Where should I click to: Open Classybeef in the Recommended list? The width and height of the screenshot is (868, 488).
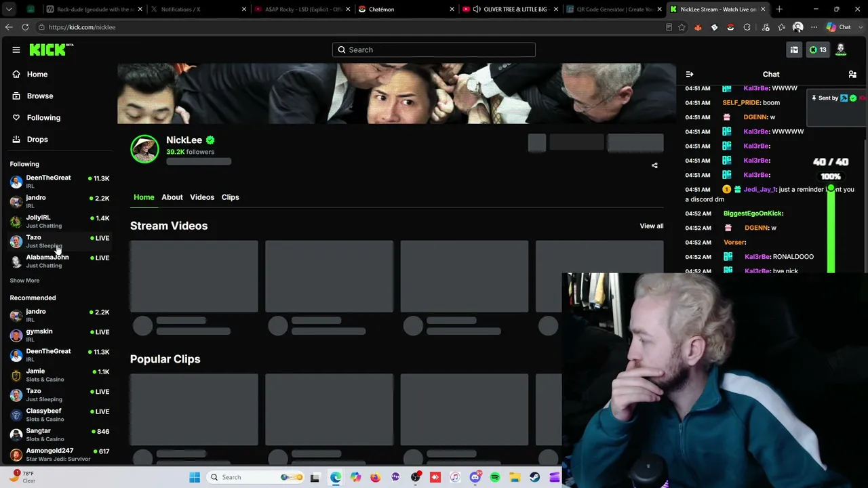coord(60,415)
